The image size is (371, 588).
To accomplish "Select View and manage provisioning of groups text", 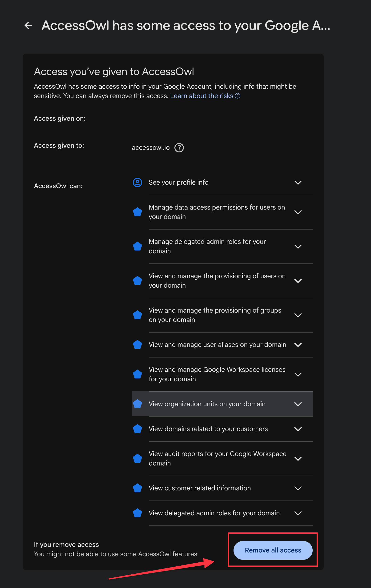I will (x=215, y=315).
